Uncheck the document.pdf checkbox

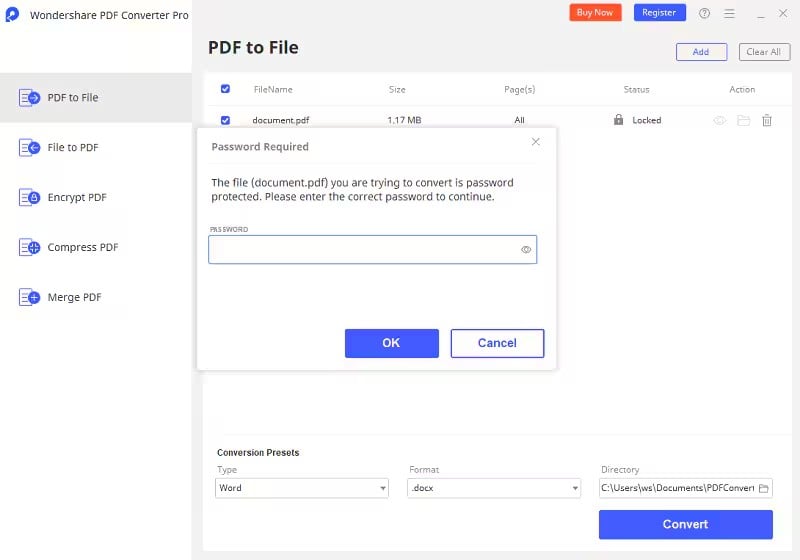[x=225, y=120]
